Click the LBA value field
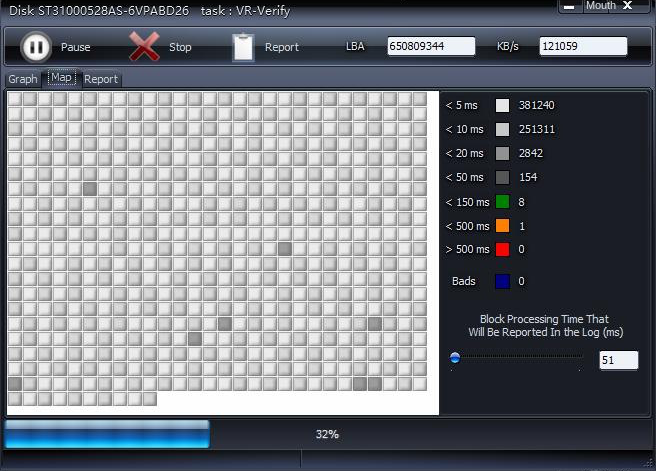This screenshot has height=471, width=656. tap(431, 47)
